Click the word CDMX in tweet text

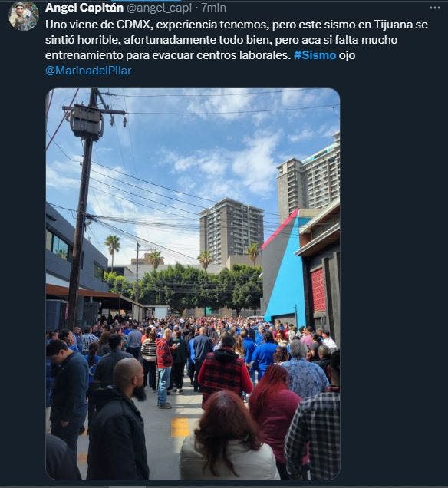point(133,25)
